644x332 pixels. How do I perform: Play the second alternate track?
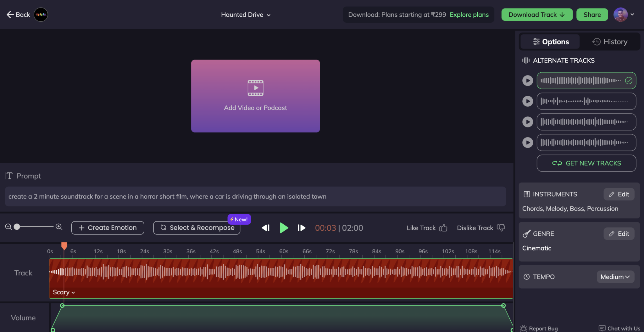click(528, 101)
